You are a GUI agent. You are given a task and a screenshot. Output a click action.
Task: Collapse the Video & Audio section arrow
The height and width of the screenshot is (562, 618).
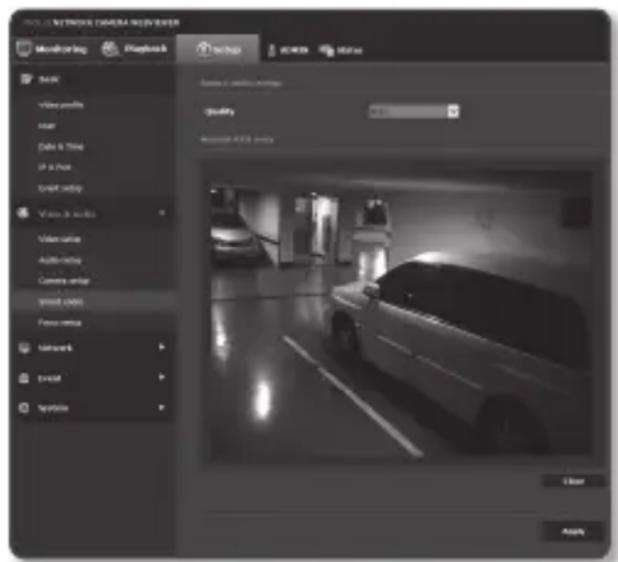[162, 213]
